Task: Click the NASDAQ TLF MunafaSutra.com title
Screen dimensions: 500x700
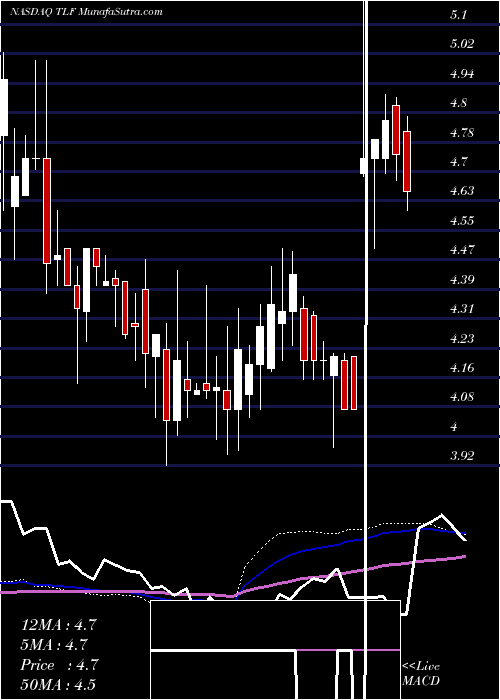Action: (x=86, y=12)
